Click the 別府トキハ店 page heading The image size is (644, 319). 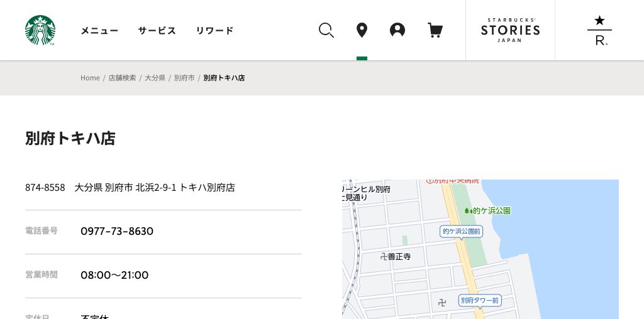70,139
